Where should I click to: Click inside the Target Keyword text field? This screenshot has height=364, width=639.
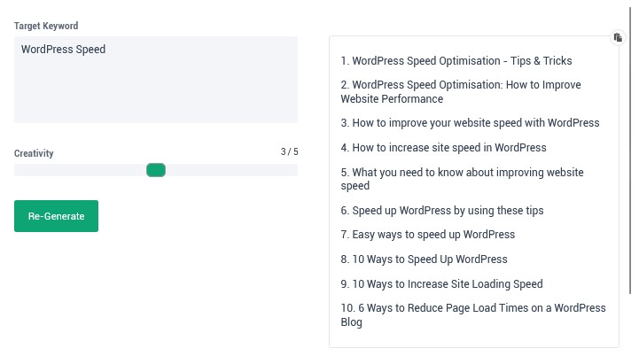156,80
